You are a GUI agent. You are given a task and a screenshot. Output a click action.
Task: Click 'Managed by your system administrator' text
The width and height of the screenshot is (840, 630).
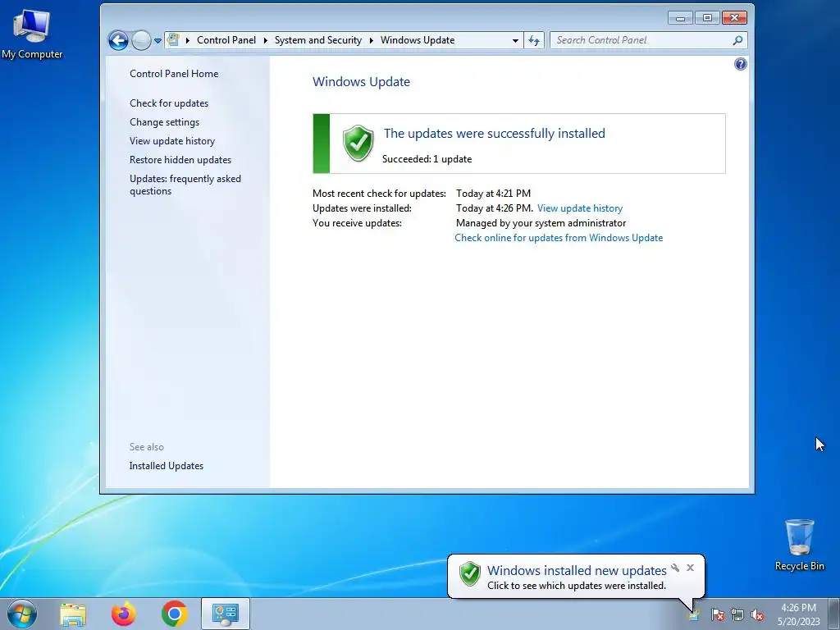click(541, 223)
